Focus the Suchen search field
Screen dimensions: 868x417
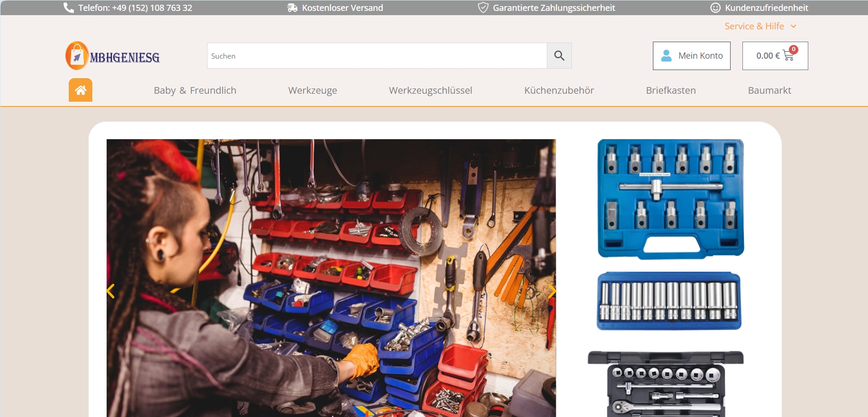click(x=377, y=56)
